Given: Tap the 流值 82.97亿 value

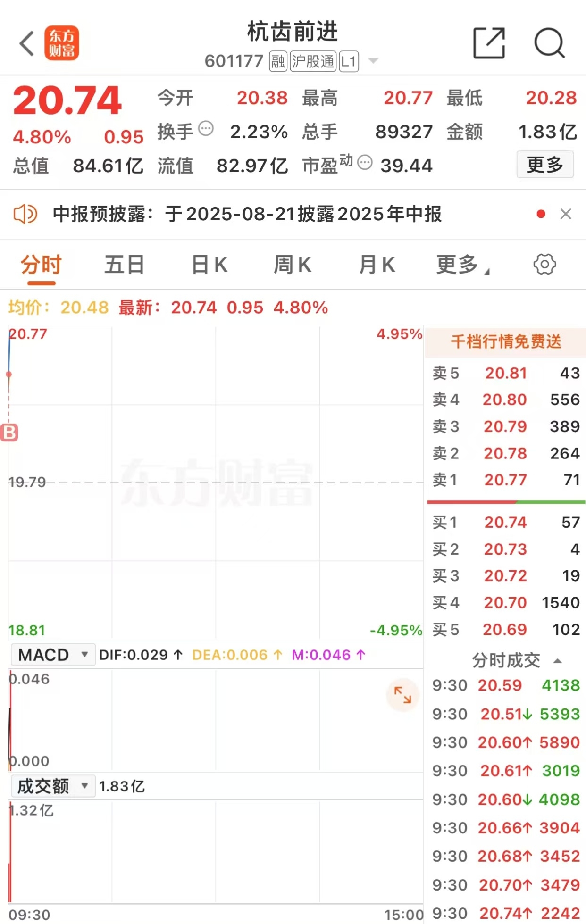Looking at the screenshot, I should 223,166.
